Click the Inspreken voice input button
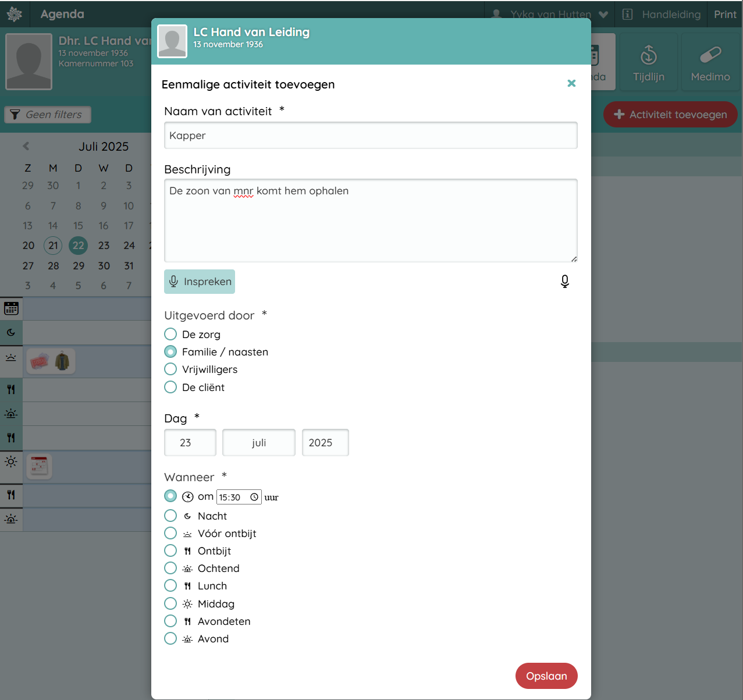Viewport: 743px width, 700px height. (200, 282)
